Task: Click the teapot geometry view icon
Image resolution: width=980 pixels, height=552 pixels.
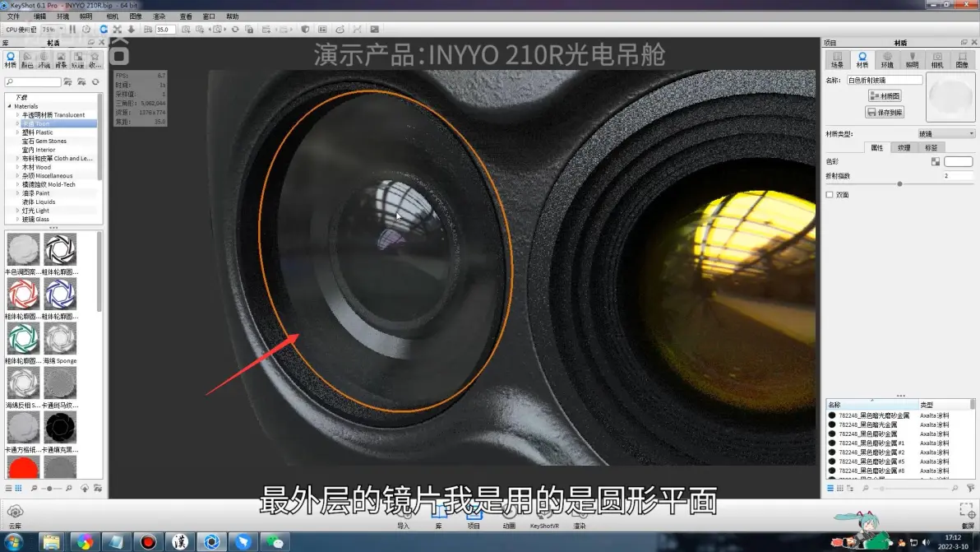Action: [340, 30]
